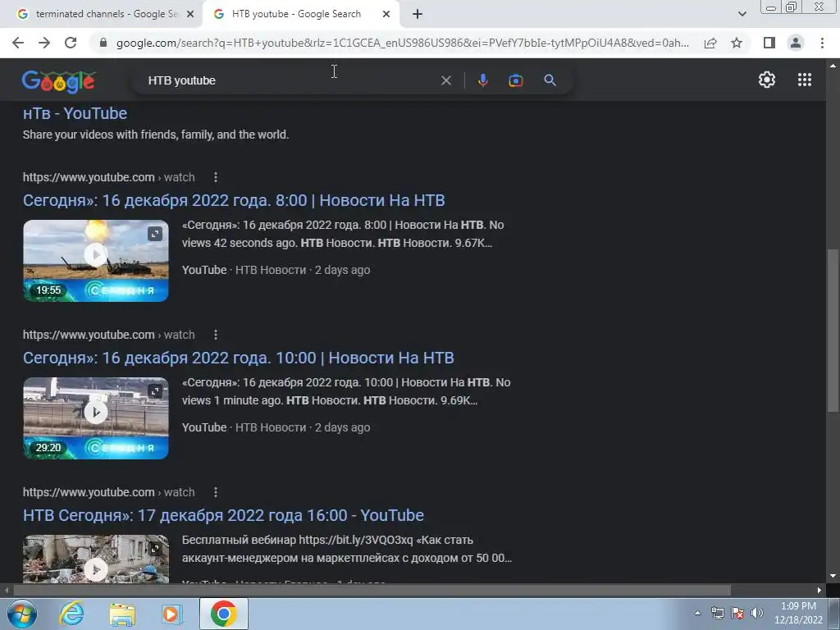Expand the tab search dropdown
This screenshot has width=840, height=630.
click(x=742, y=15)
